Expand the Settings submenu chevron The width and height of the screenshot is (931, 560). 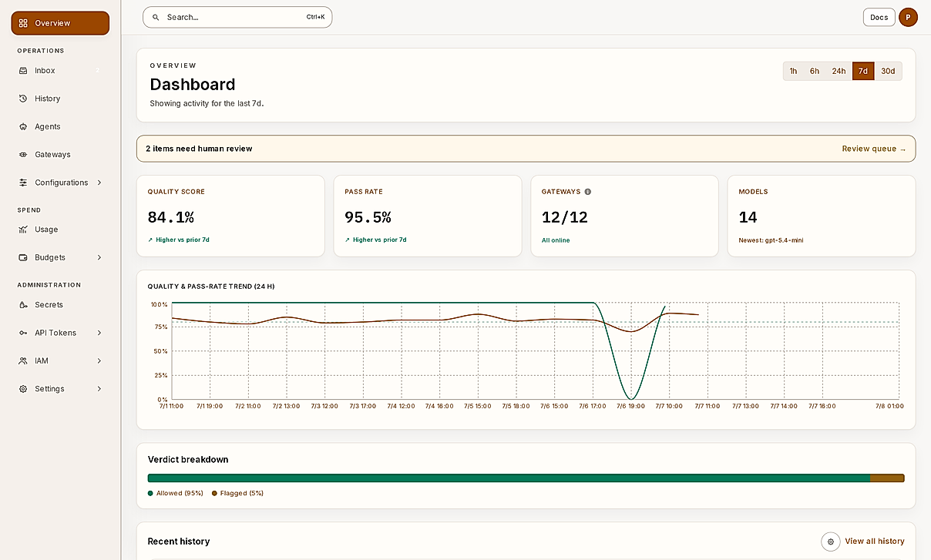pyautogui.click(x=99, y=389)
